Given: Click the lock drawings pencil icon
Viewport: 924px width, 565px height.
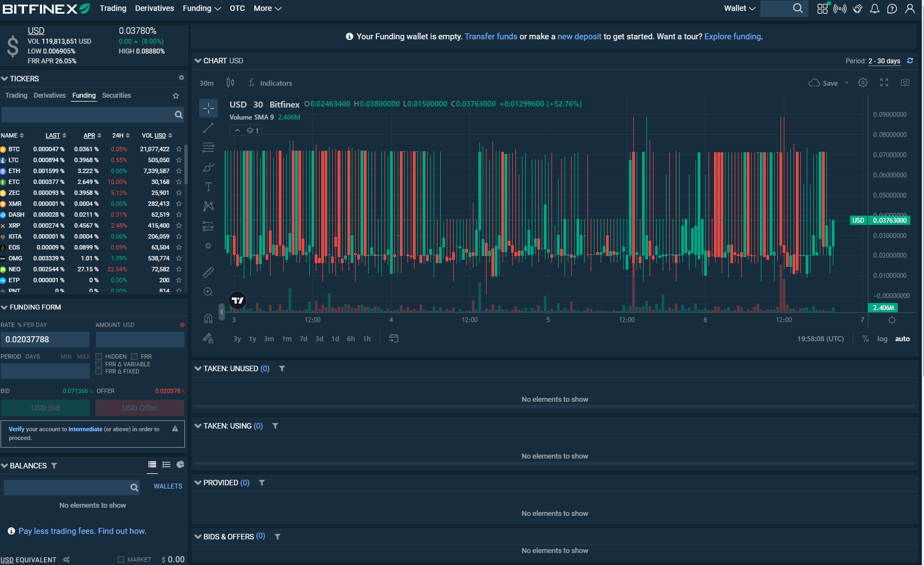Looking at the screenshot, I should point(208,338).
